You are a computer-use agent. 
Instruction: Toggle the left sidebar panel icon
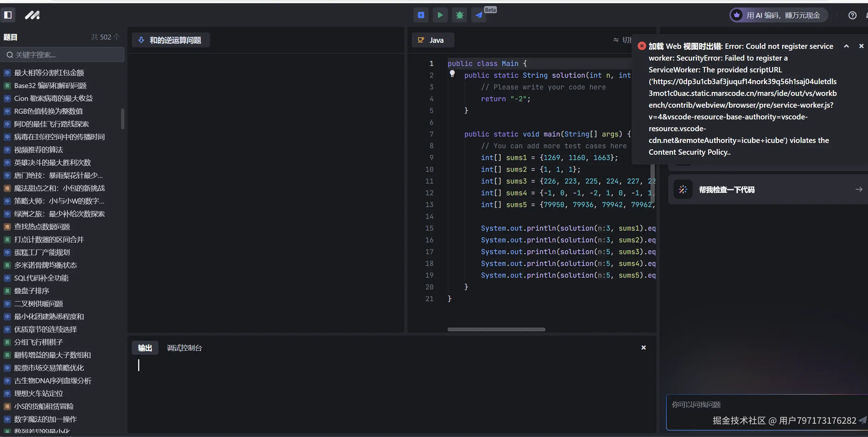[x=8, y=15]
